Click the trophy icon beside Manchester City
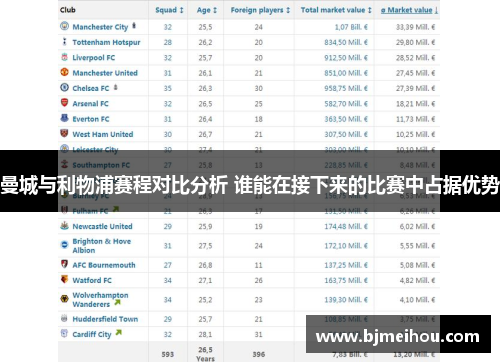The height and width of the screenshot is (362, 500). coord(134,25)
